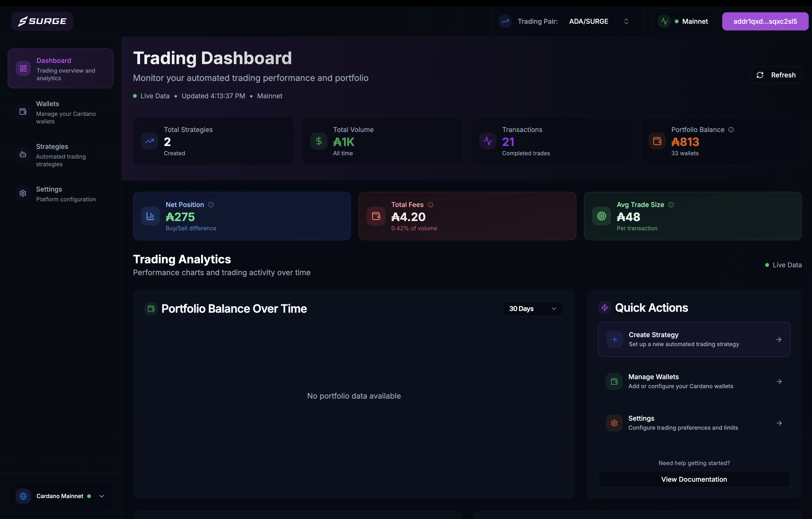Screen dimensions: 812x519
Task: Click the Portfolio Balance info icon
Action: pos(731,130)
